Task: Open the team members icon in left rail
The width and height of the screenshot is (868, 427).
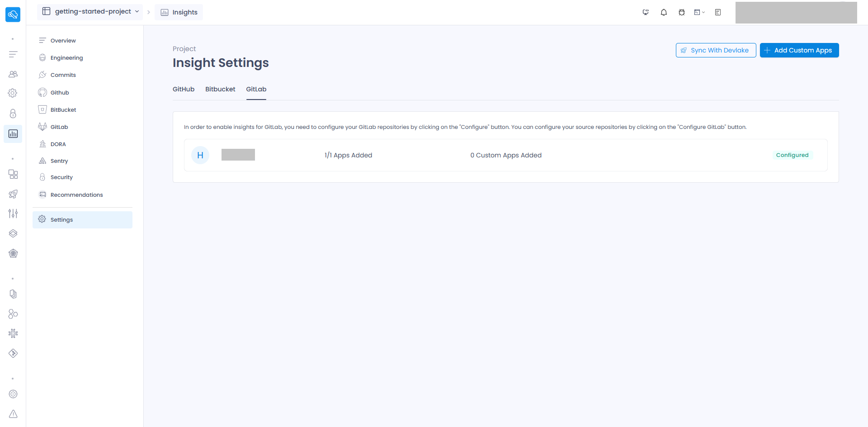Action: [x=13, y=74]
